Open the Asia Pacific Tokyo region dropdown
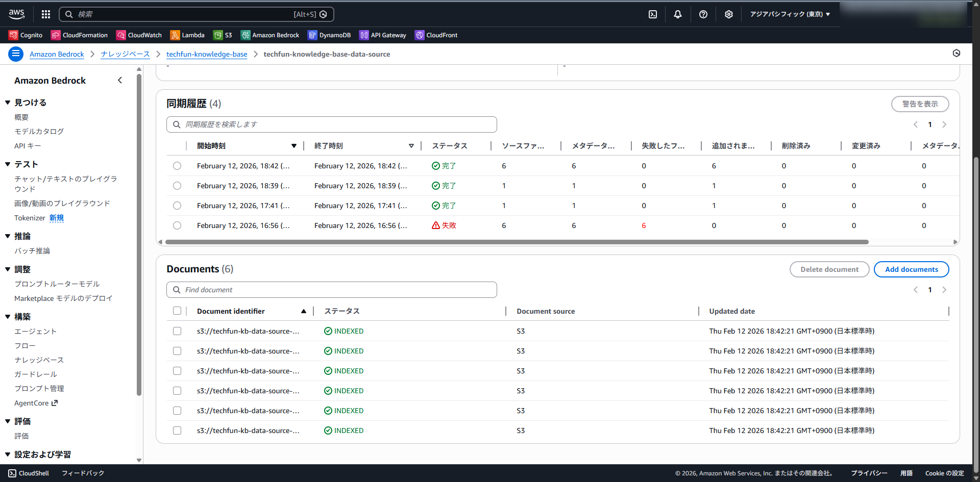The image size is (980, 482). point(790,14)
